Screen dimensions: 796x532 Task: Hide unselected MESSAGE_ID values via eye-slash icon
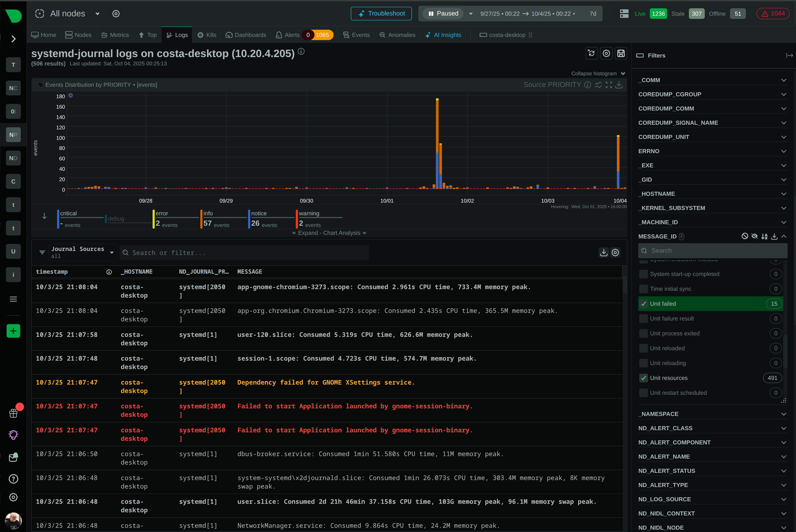point(755,236)
